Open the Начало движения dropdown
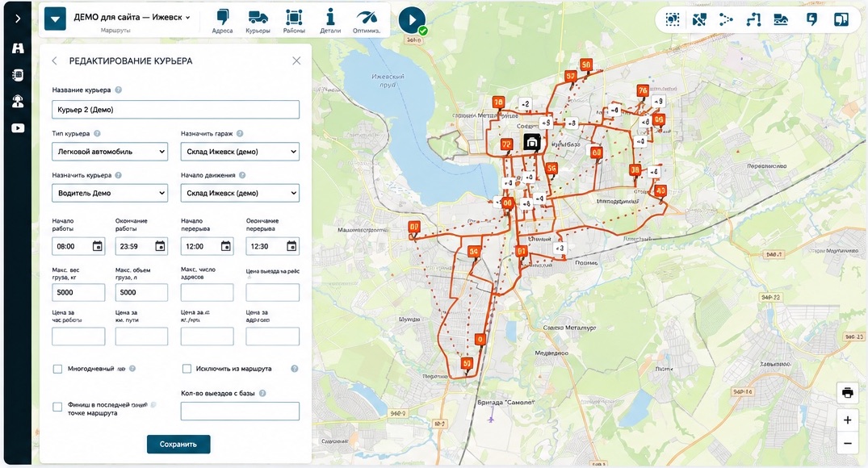Image resolution: width=868 pixels, height=468 pixels. pos(240,193)
